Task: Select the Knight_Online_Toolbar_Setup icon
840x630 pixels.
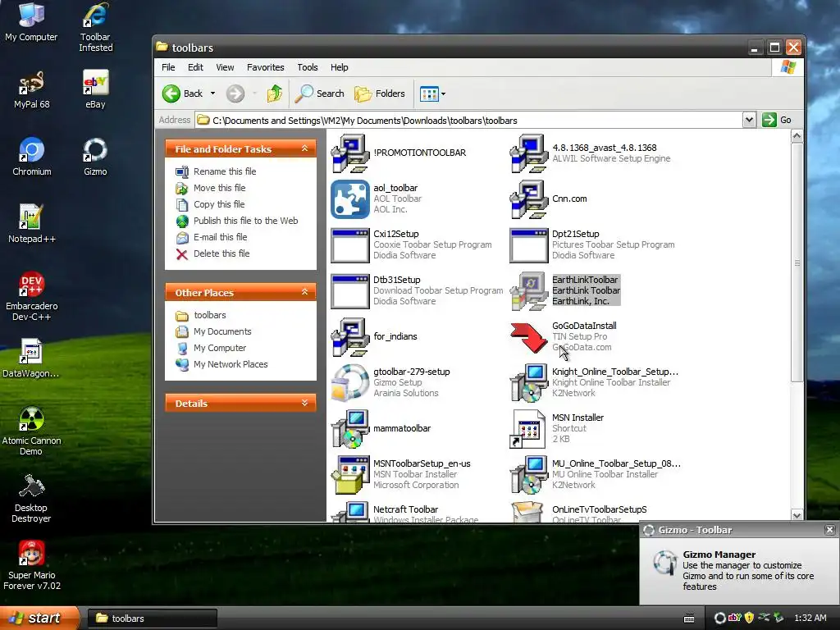Action: (x=529, y=383)
